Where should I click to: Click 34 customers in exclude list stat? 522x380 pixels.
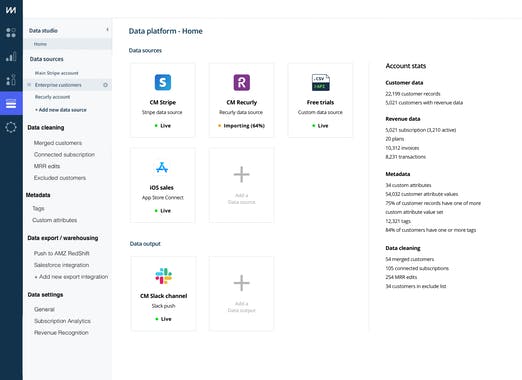416,286
